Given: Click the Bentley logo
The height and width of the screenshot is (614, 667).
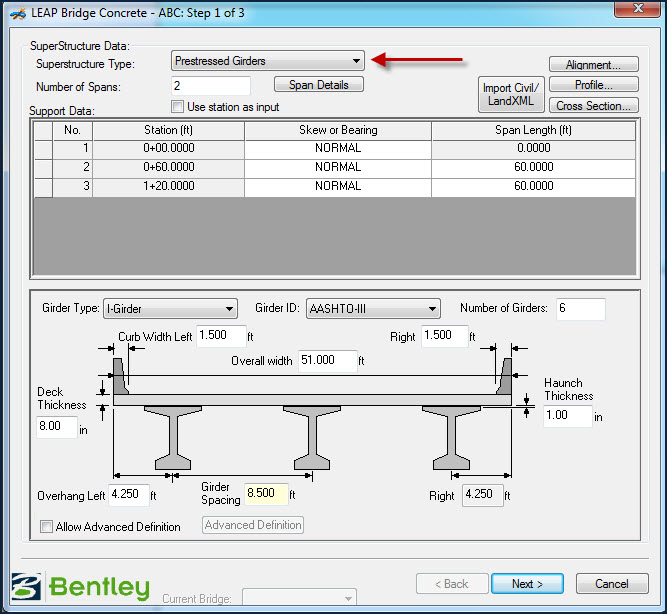Looking at the screenshot, I should [80, 587].
